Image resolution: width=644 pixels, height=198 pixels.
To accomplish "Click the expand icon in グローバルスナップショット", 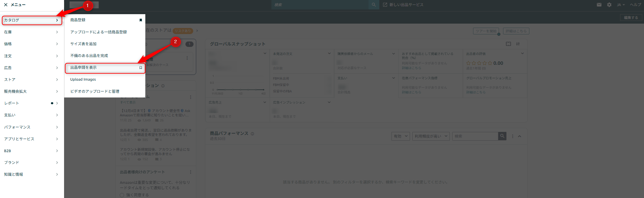I will click(508, 44).
